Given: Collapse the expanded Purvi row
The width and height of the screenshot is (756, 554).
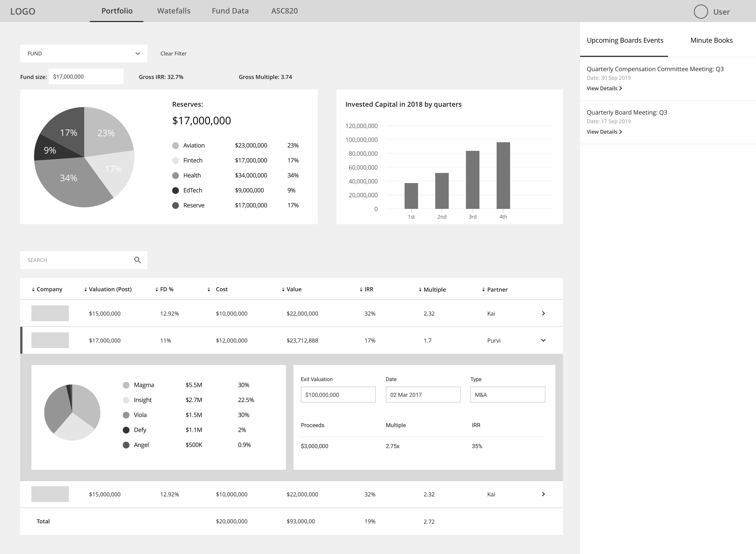Looking at the screenshot, I should [x=543, y=340].
